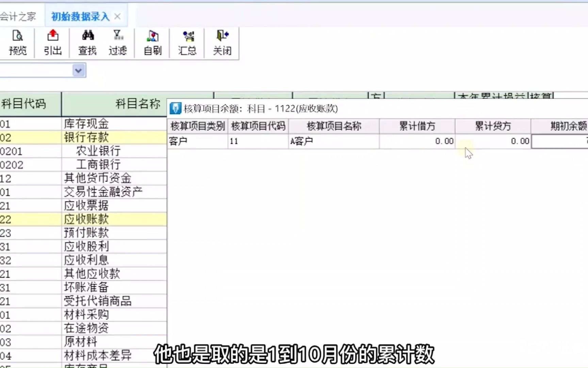Viewport: 588px width, 368px height.
Task: Click the 预览 preview toolbar icon
Action: click(18, 43)
